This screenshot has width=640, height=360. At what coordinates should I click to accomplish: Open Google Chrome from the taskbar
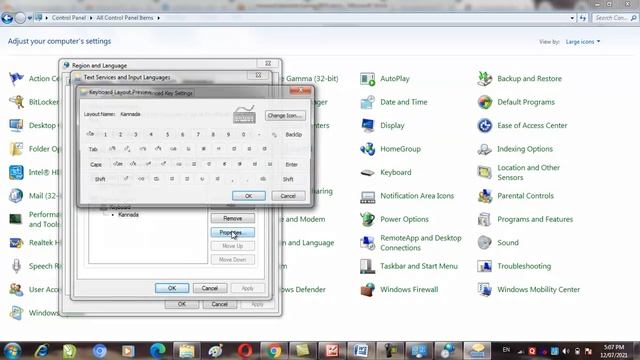[x=274, y=351]
